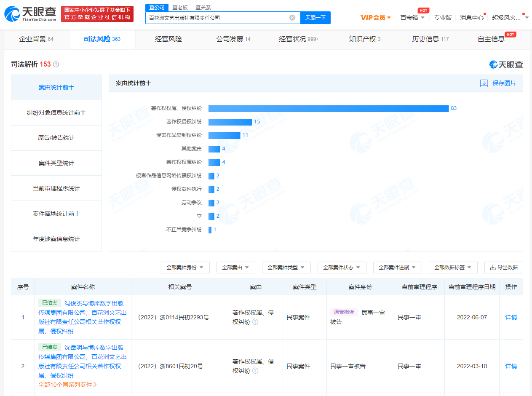Open the 超级风火 account dropdown

[x=510, y=18]
